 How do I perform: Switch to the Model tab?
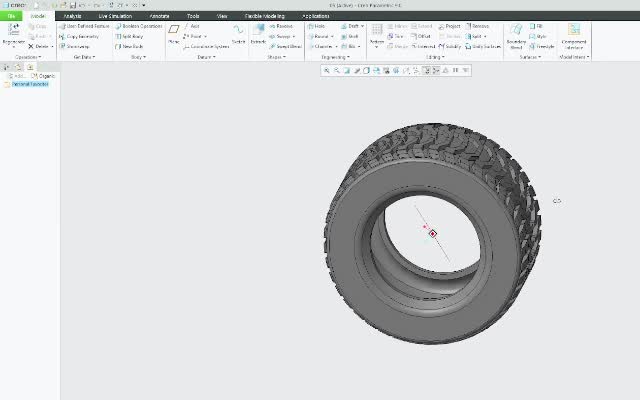pos(38,16)
